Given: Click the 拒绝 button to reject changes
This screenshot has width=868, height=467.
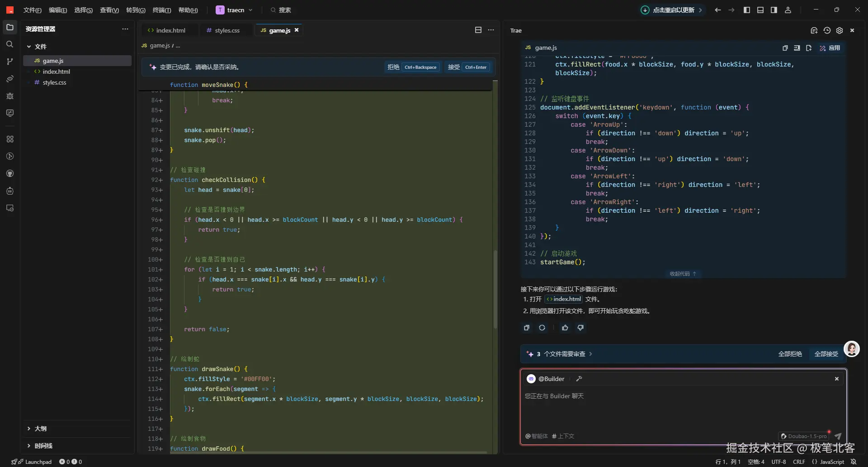Looking at the screenshot, I should (x=393, y=67).
